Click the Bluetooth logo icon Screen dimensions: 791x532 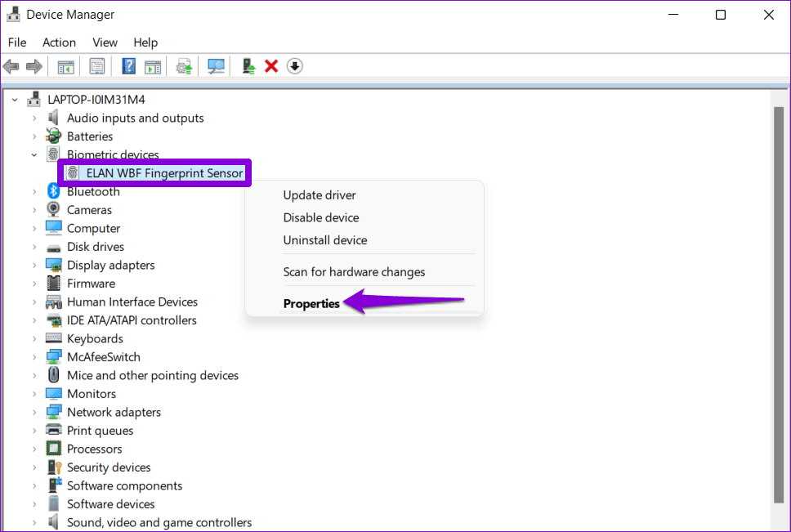click(x=53, y=191)
